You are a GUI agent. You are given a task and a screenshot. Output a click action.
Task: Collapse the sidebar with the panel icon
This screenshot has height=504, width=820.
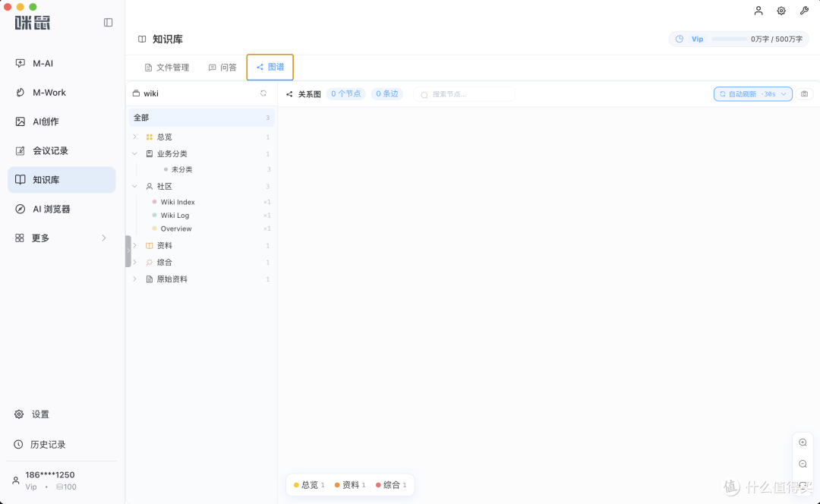coord(109,23)
